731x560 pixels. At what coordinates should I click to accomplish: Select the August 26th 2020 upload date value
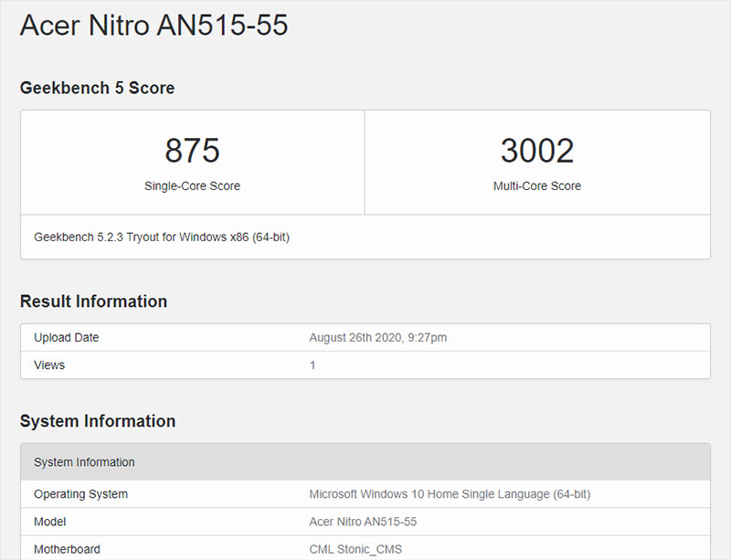378,337
